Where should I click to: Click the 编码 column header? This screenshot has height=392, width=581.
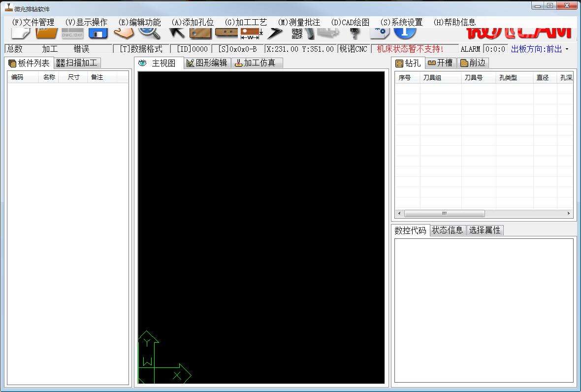[23, 77]
